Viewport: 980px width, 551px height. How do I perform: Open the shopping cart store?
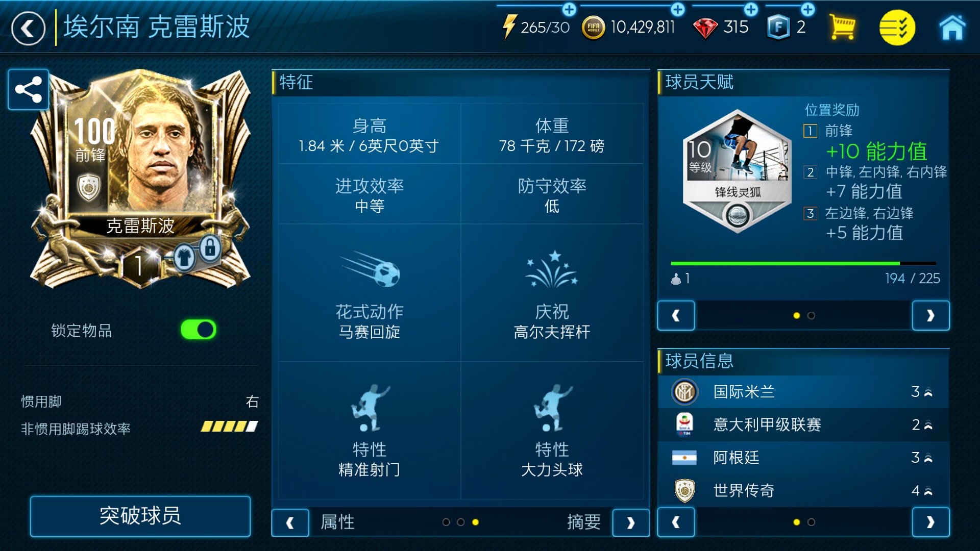tap(842, 27)
